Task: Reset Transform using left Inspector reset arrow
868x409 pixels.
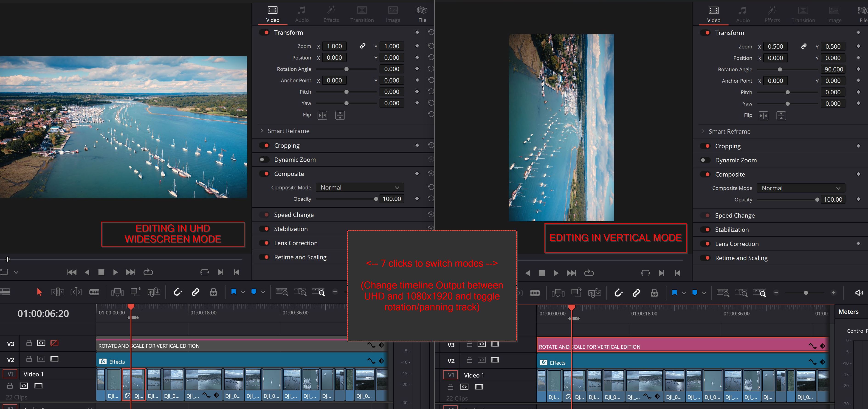Action: coord(431,32)
